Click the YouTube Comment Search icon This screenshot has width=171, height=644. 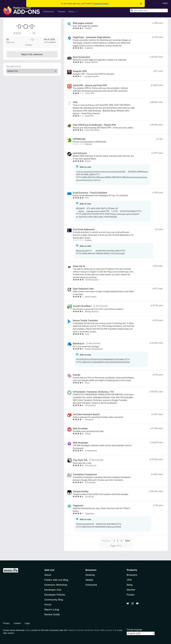tap(69, 415)
